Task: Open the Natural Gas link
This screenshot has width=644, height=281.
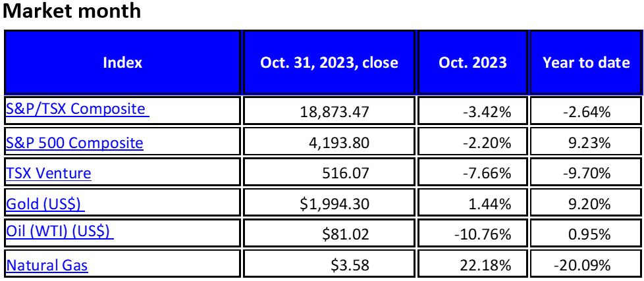Action: [47, 265]
